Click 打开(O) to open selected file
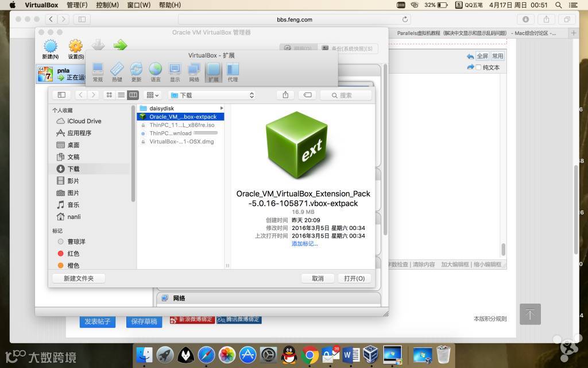 [354, 278]
